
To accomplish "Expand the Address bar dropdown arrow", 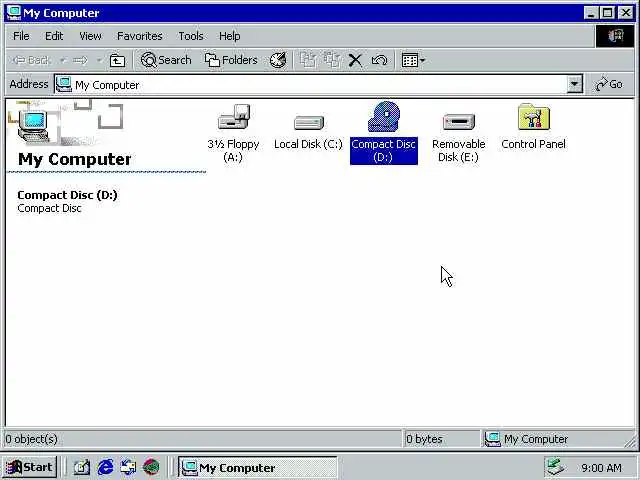I will pos(574,84).
